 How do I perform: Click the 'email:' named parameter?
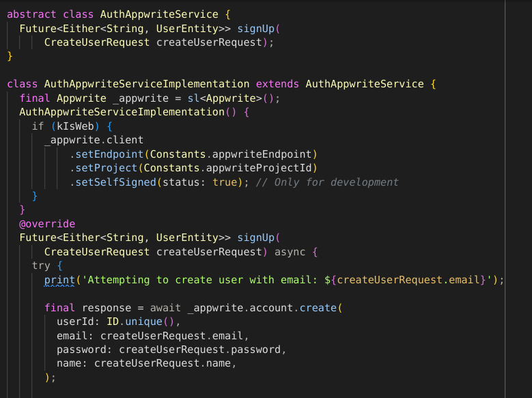pos(75,336)
